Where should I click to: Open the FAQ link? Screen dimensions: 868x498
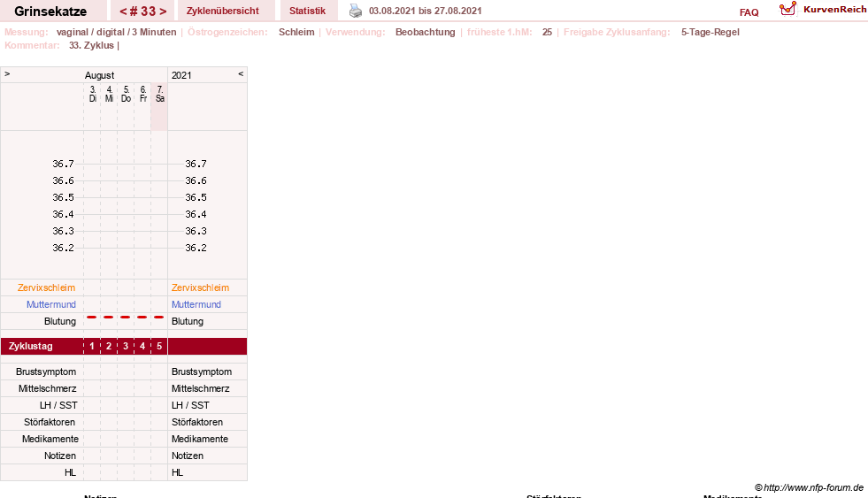[x=749, y=12]
